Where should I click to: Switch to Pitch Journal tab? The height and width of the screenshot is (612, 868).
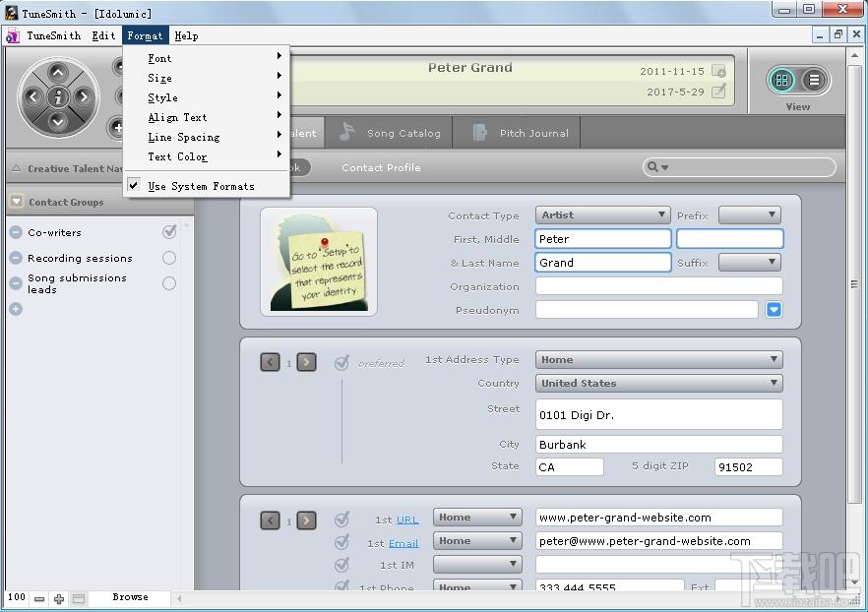pyautogui.click(x=517, y=133)
